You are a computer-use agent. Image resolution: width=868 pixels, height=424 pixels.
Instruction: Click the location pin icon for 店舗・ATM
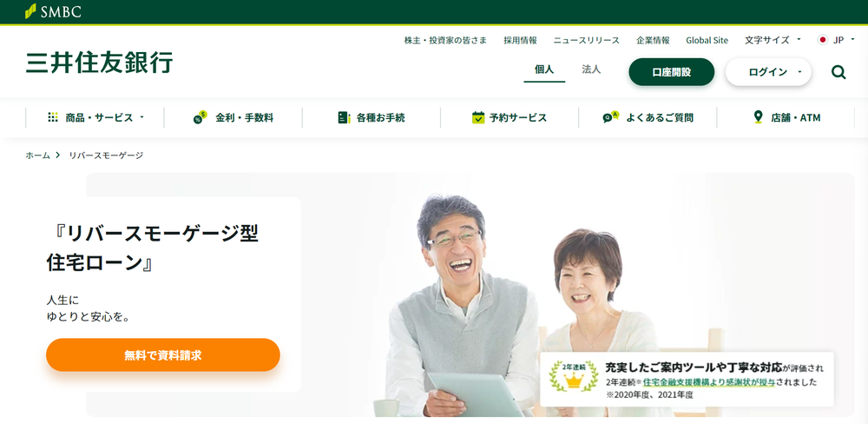[758, 117]
